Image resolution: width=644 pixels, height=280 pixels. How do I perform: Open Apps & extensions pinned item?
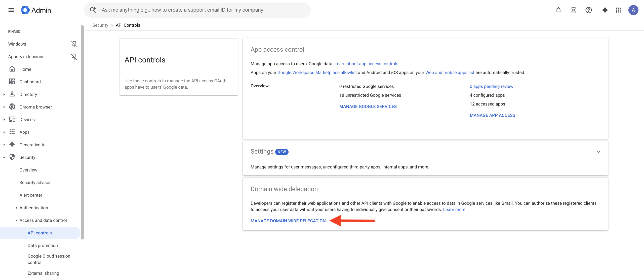26,57
